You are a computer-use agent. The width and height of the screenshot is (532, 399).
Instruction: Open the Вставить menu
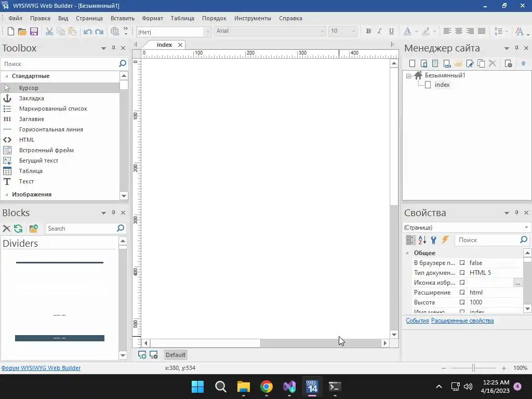[123, 18]
